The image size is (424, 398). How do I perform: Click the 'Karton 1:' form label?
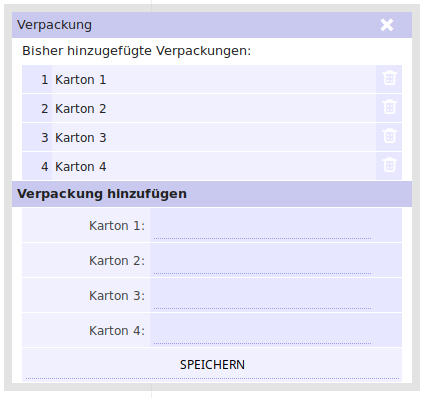tap(117, 226)
